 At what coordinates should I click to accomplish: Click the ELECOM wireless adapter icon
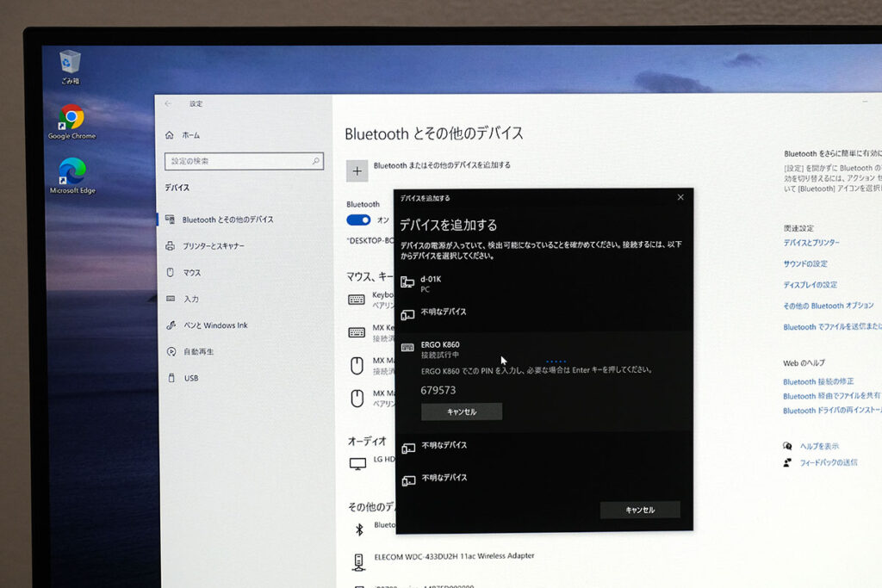point(358,561)
